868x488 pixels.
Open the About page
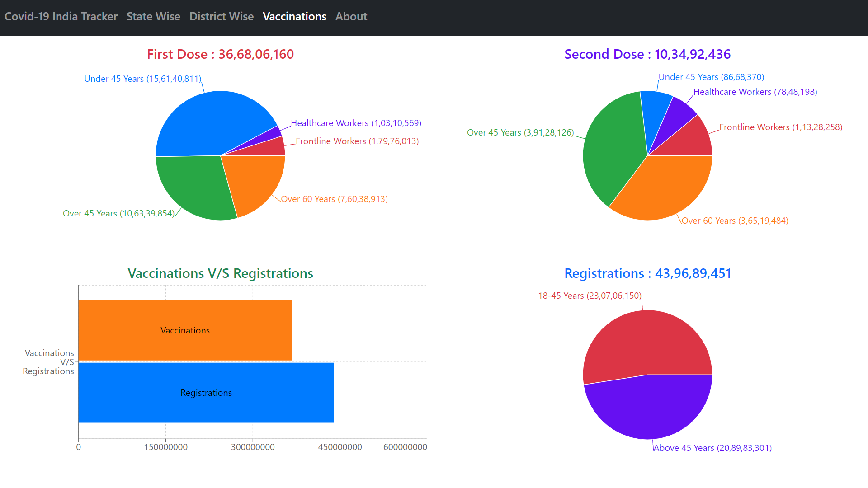[x=351, y=16]
